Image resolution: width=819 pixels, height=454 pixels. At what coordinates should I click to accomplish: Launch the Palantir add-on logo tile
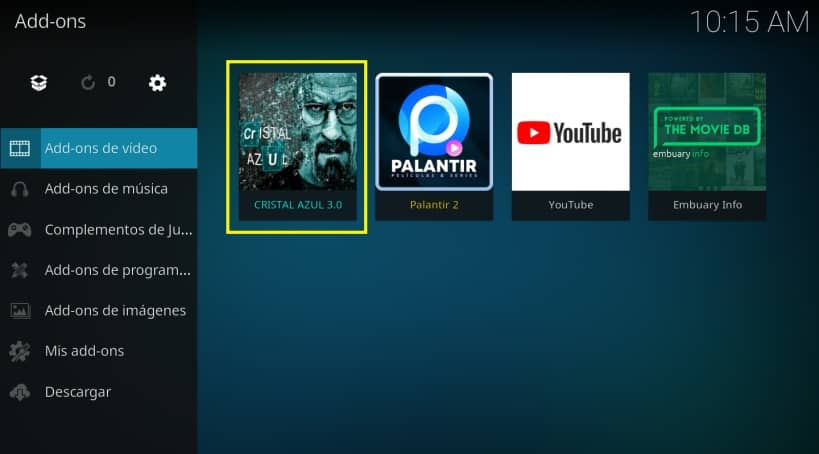434,132
